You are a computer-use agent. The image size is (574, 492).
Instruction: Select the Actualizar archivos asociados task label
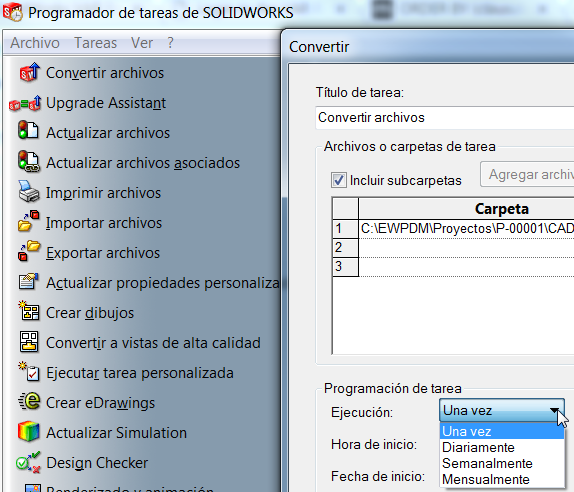tap(143, 163)
